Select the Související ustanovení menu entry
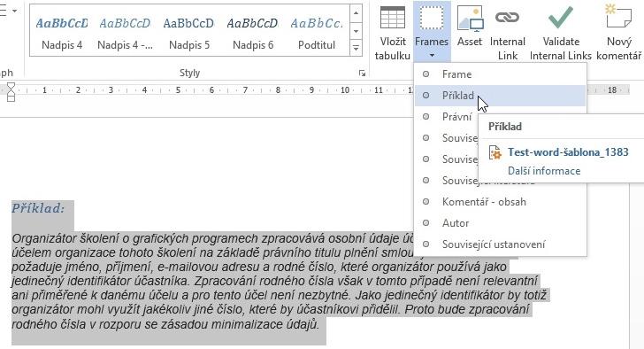 click(501, 244)
